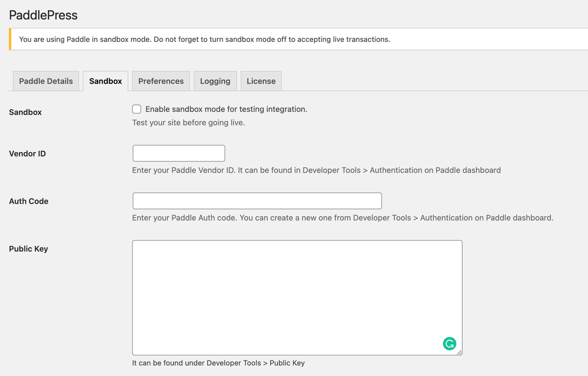Click the sandbox mode warning notice text
Viewport: 588px width, 376px height.
[205, 40]
